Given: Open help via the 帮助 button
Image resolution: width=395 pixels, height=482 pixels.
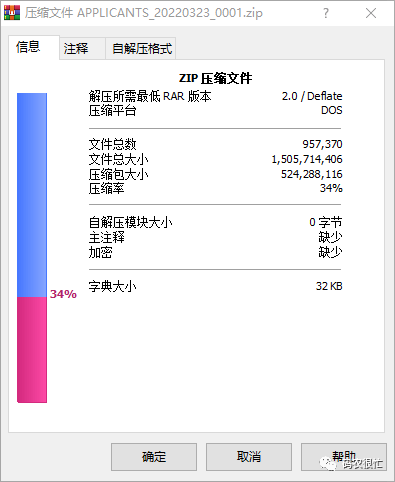Looking at the screenshot, I should tap(344, 457).
